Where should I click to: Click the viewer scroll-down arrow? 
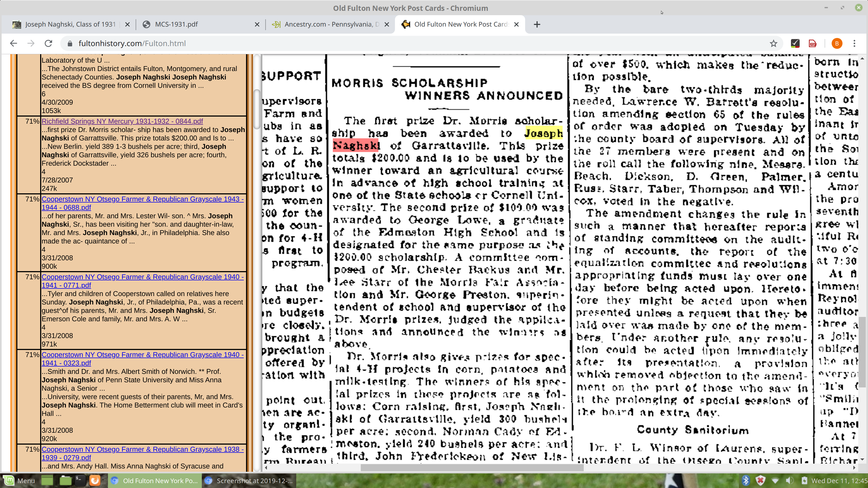pos(862,459)
